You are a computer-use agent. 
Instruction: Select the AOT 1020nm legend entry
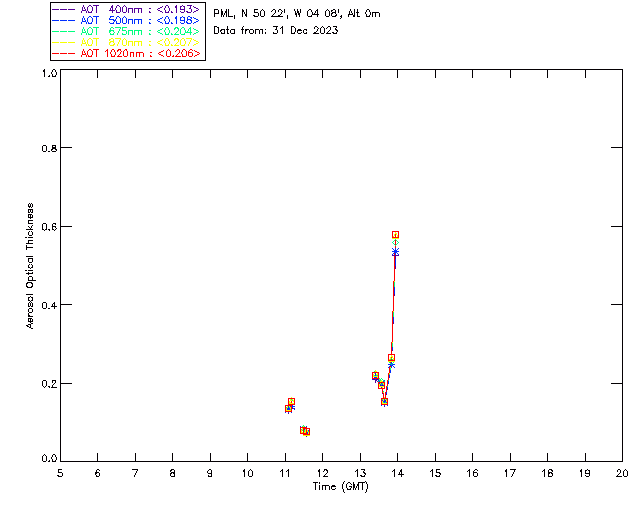126,53
